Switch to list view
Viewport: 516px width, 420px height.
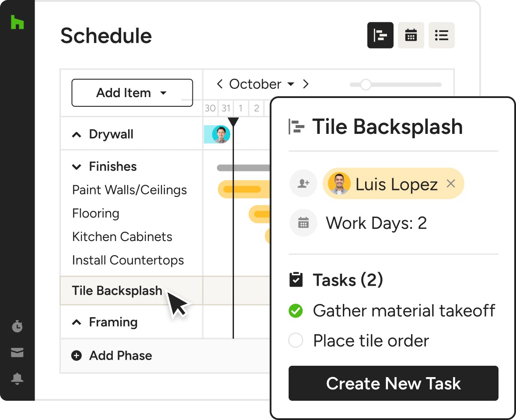[441, 35]
